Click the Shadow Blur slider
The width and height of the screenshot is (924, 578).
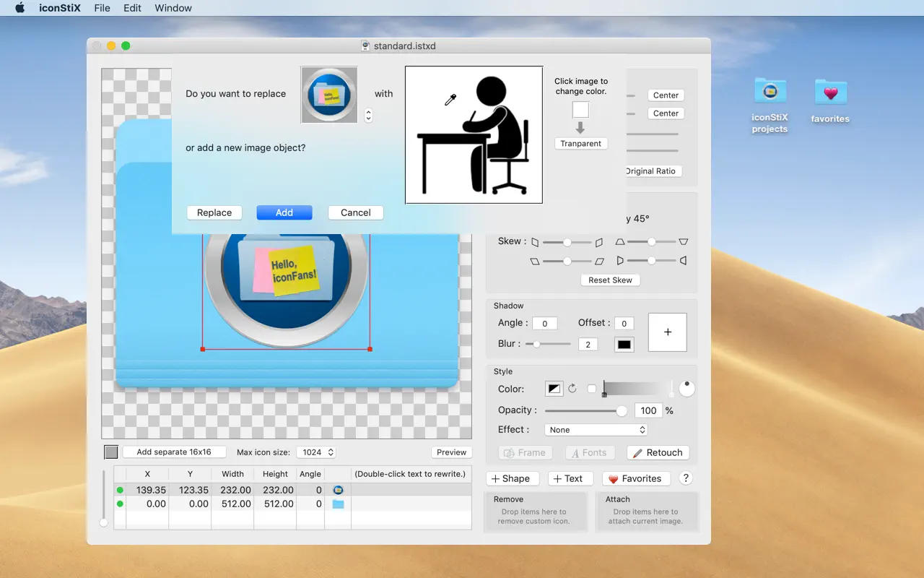548,345
